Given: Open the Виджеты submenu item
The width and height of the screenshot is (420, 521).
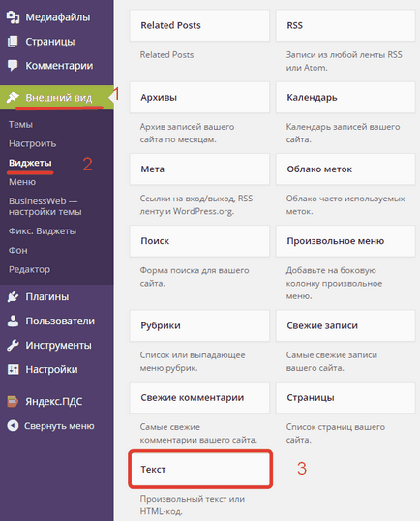Looking at the screenshot, I should coord(30,163).
